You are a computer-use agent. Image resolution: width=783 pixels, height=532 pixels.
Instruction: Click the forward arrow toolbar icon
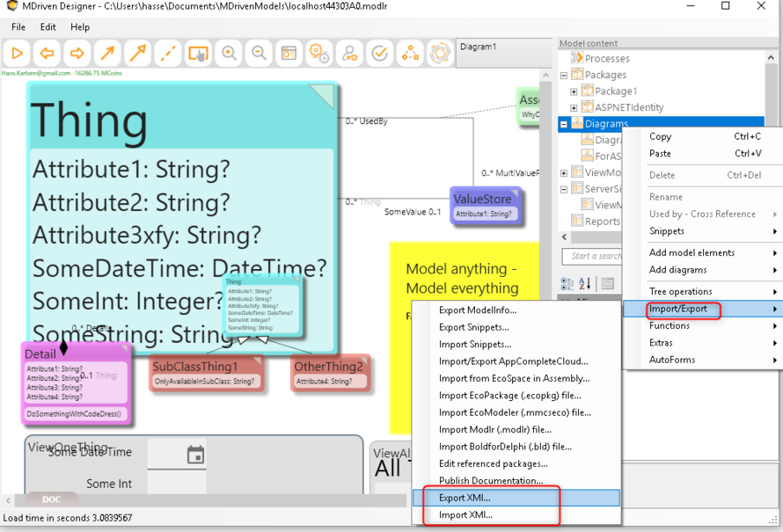pyautogui.click(x=77, y=54)
